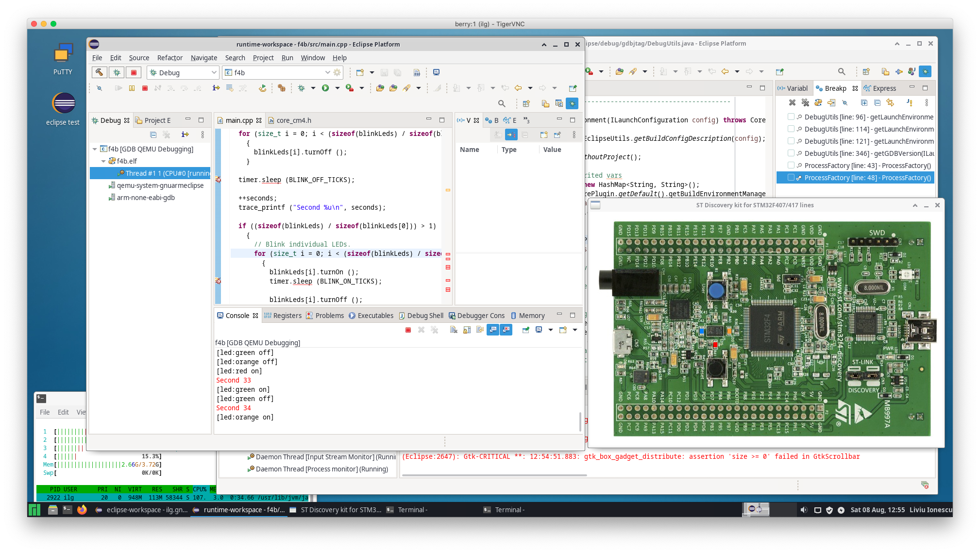The width and height of the screenshot is (980, 553).
Task: Open the Refactor menu
Action: click(169, 58)
